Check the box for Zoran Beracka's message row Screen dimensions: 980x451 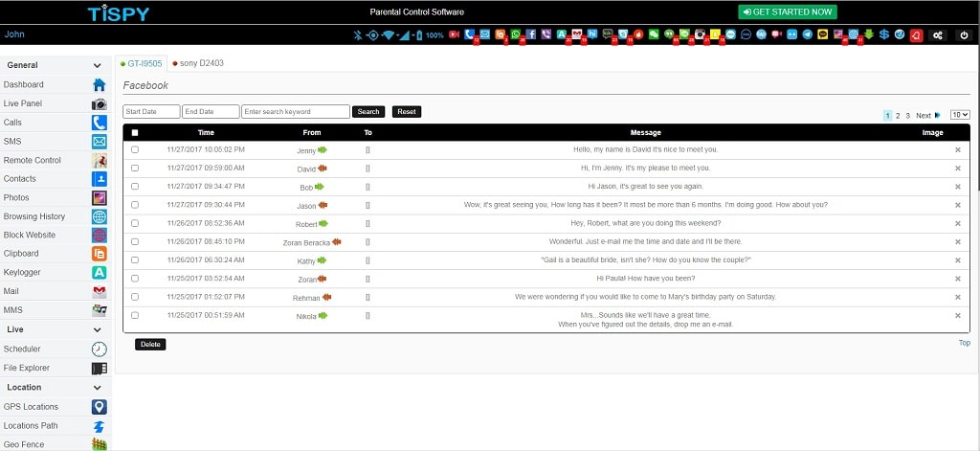pyautogui.click(x=135, y=241)
